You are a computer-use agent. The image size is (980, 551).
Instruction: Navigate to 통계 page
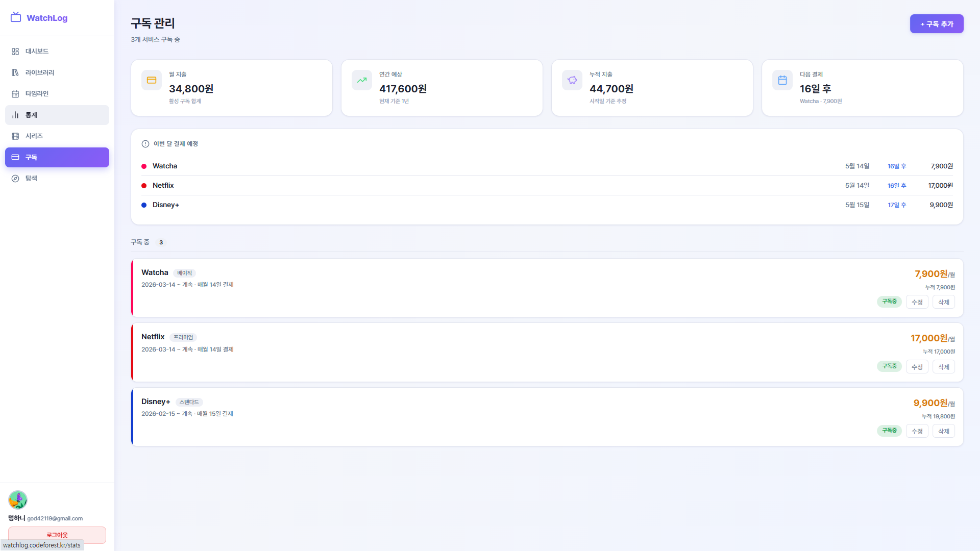click(57, 115)
